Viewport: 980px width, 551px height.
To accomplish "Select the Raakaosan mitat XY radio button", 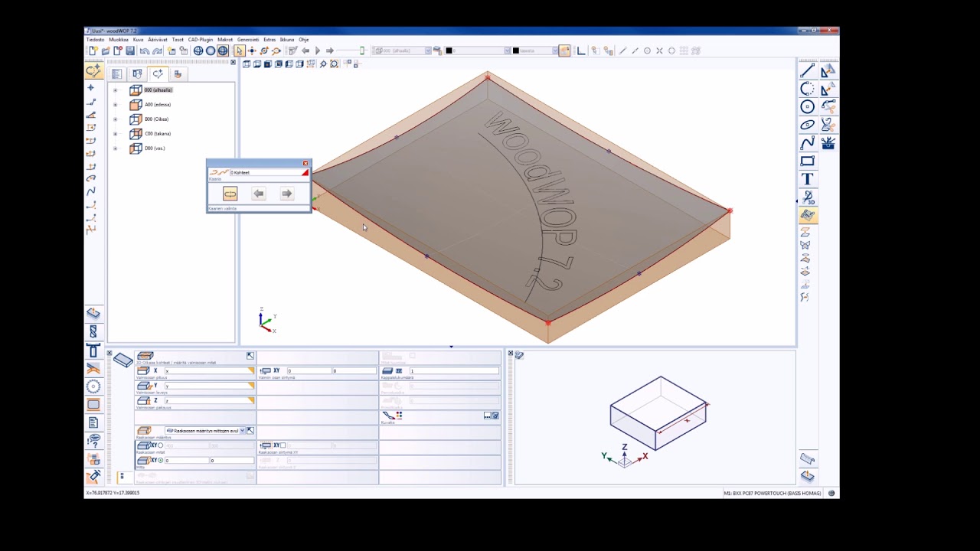I will pyautogui.click(x=160, y=445).
